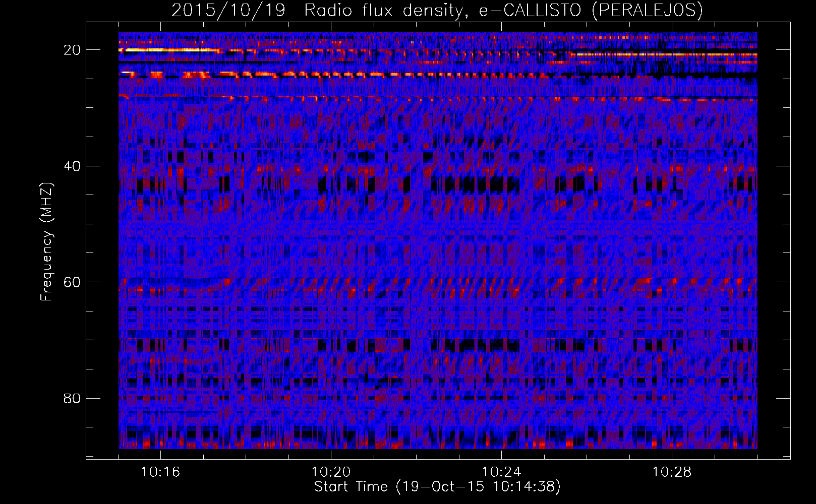Click the 'Frequency (MHZ)' axis label
The image size is (816, 504).
click(46, 242)
